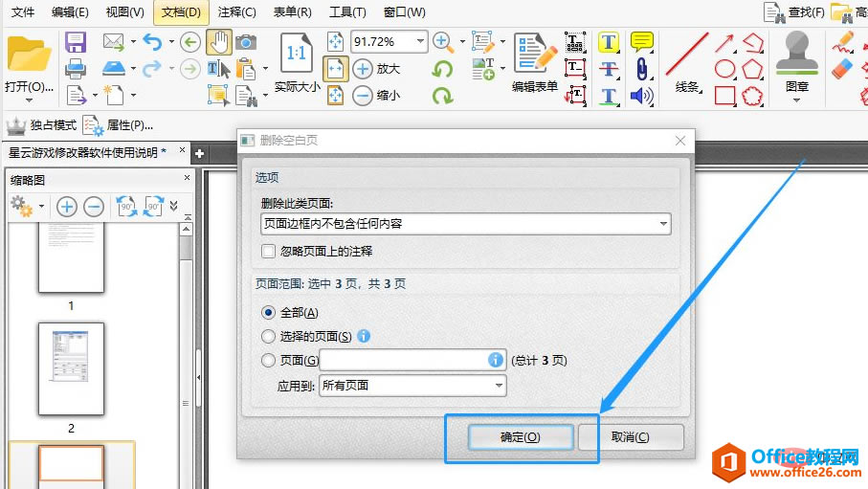Viewport: 868px width, 489px height.
Task: Open the 文件 menu
Action: click(23, 12)
